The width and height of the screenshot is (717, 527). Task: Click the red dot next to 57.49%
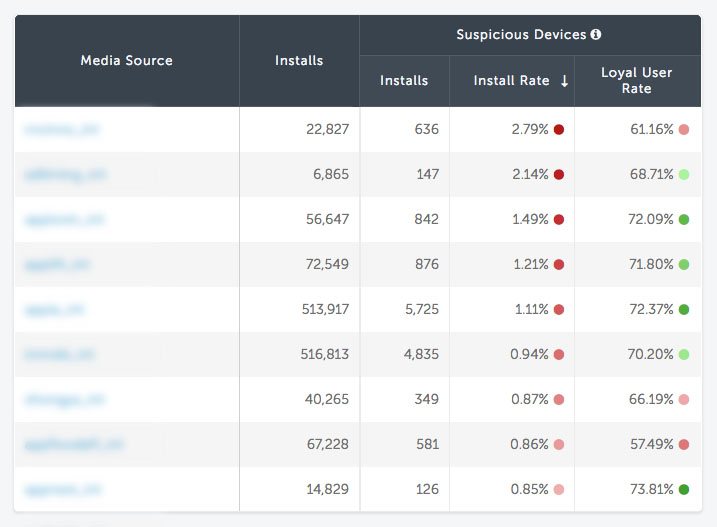coord(684,444)
